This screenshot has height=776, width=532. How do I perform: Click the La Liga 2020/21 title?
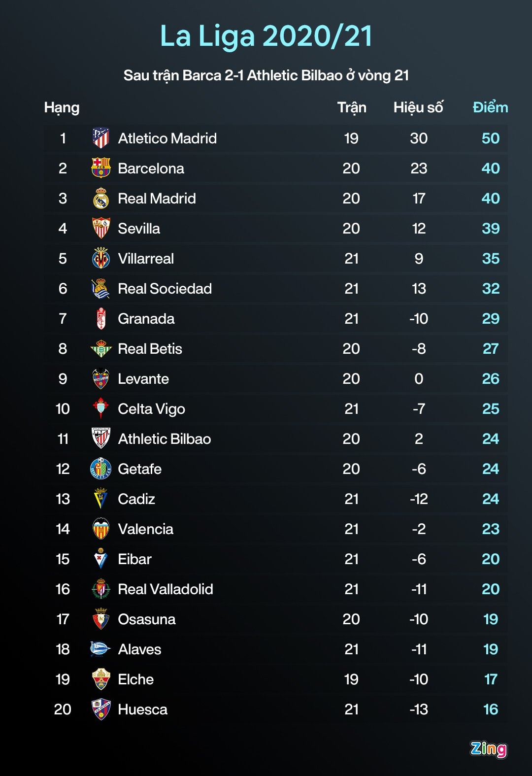266,36
